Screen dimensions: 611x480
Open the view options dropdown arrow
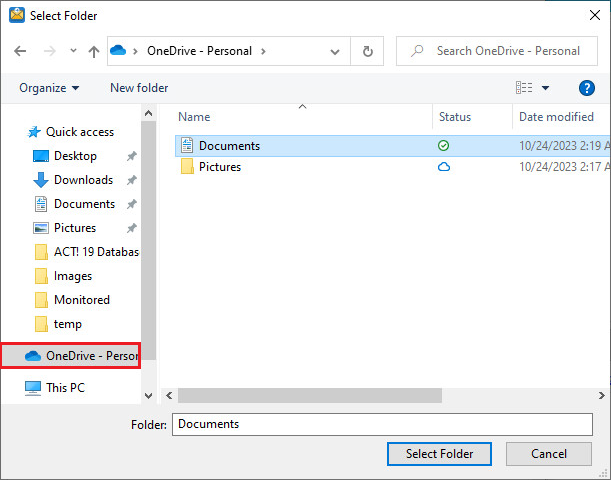(546, 88)
